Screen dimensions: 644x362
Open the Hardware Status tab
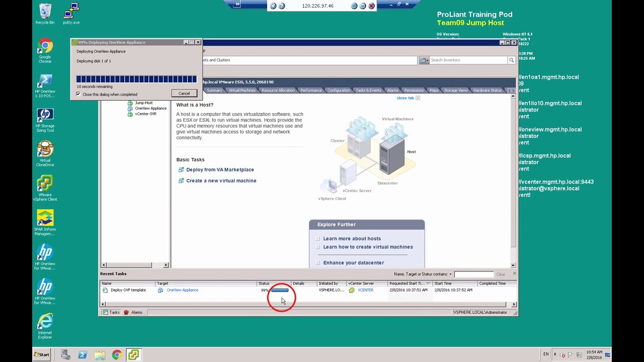(488, 90)
